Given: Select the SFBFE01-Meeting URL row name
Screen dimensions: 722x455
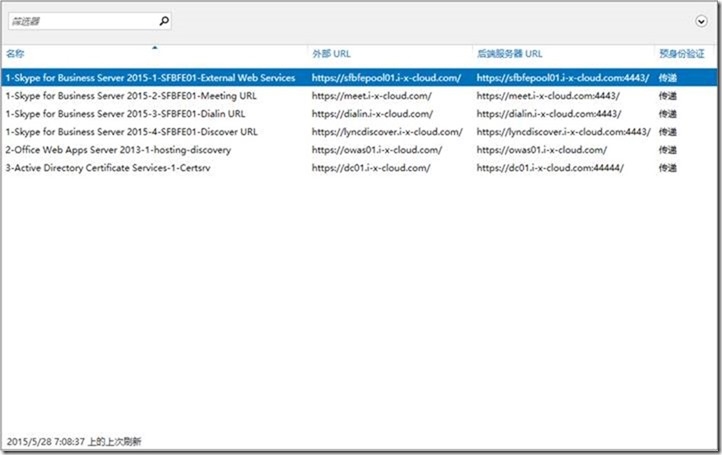Looking at the screenshot, I should (x=131, y=96).
